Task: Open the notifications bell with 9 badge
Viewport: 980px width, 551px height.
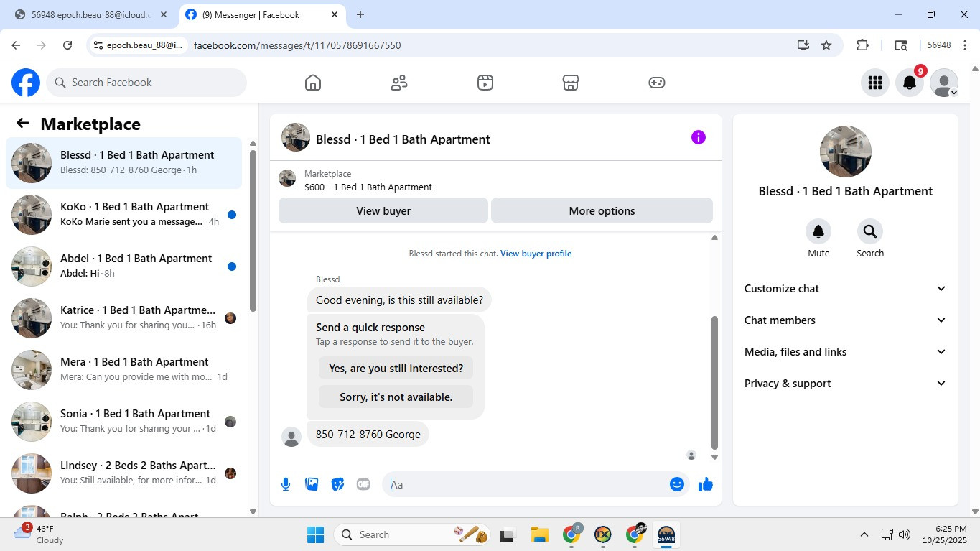Action: 910,83
